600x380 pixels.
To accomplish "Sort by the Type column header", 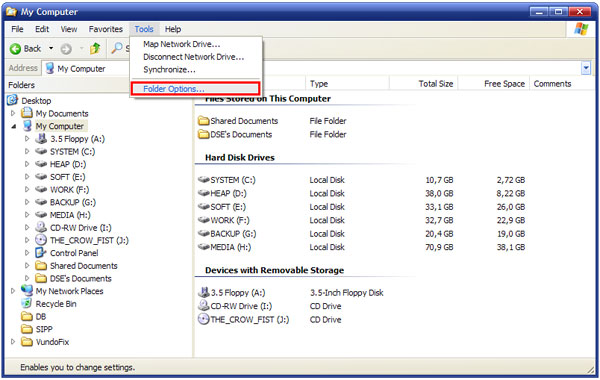I will [347, 83].
